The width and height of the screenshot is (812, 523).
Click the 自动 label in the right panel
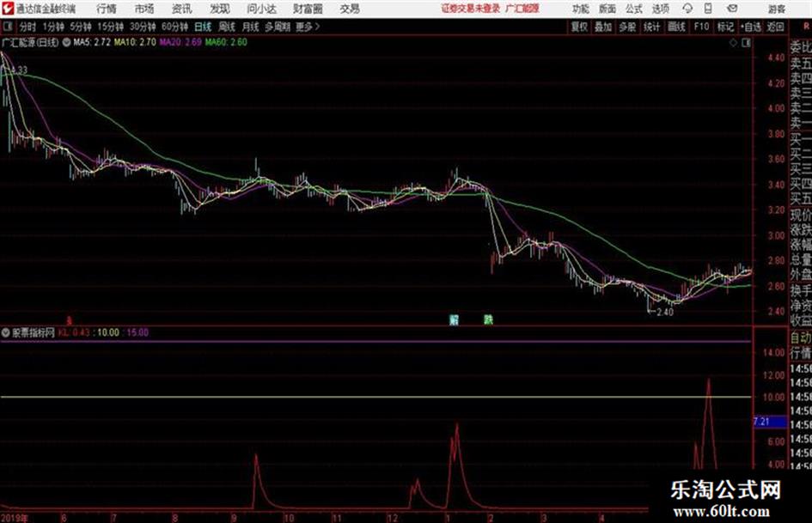[x=801, y=338]
